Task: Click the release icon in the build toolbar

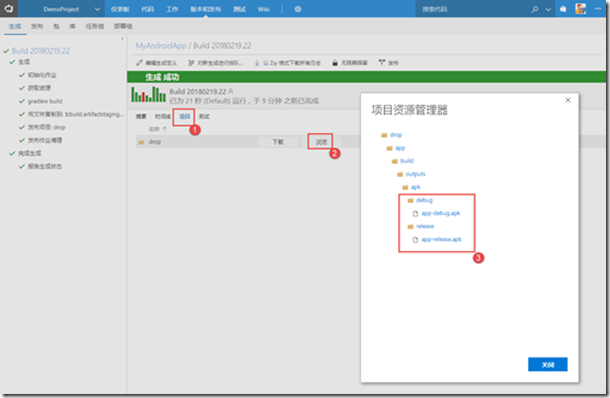Action: point(382,63)
